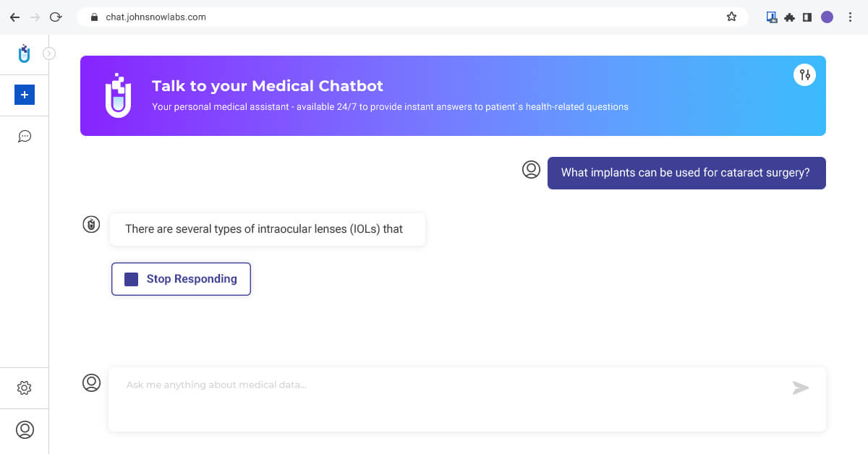Reload the page with the refresh button
This screenshot has height=454, width=868.
coord(56,17)
